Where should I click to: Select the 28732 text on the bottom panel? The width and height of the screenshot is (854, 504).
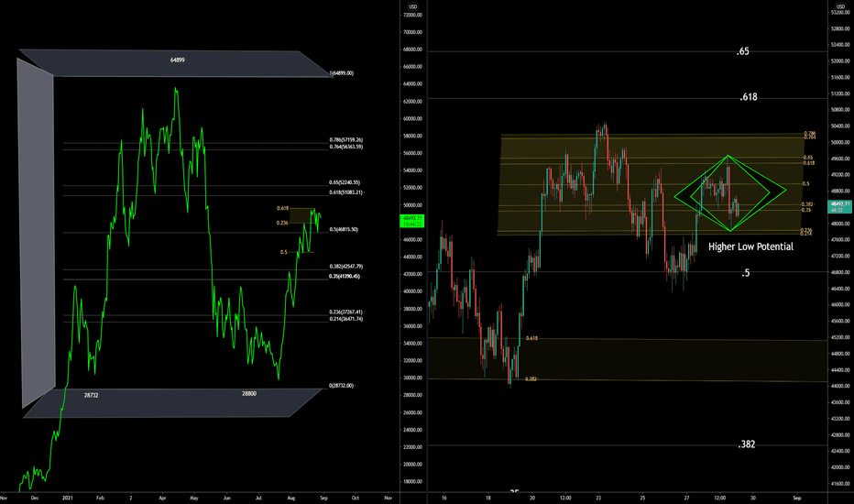[x=91, y=395]
